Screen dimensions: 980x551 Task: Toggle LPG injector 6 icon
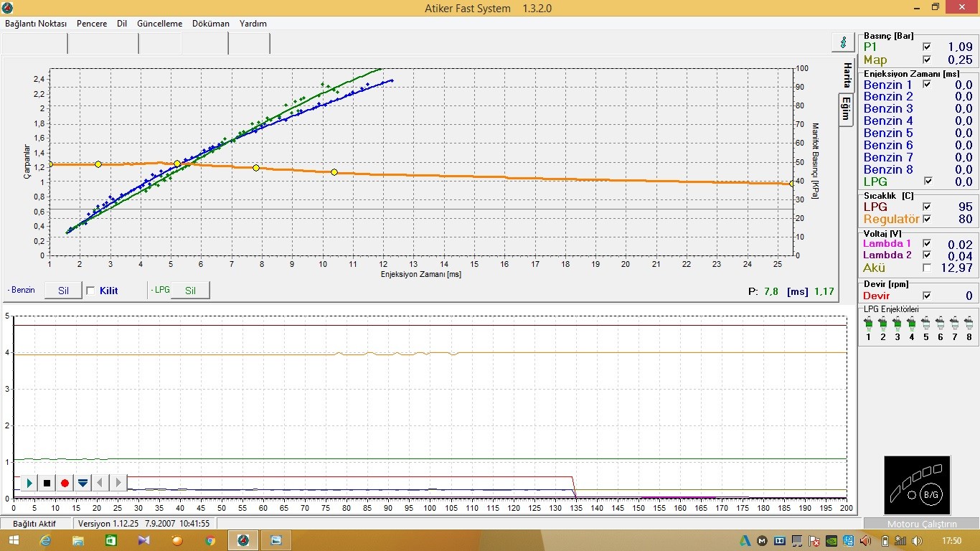[940, 324]
